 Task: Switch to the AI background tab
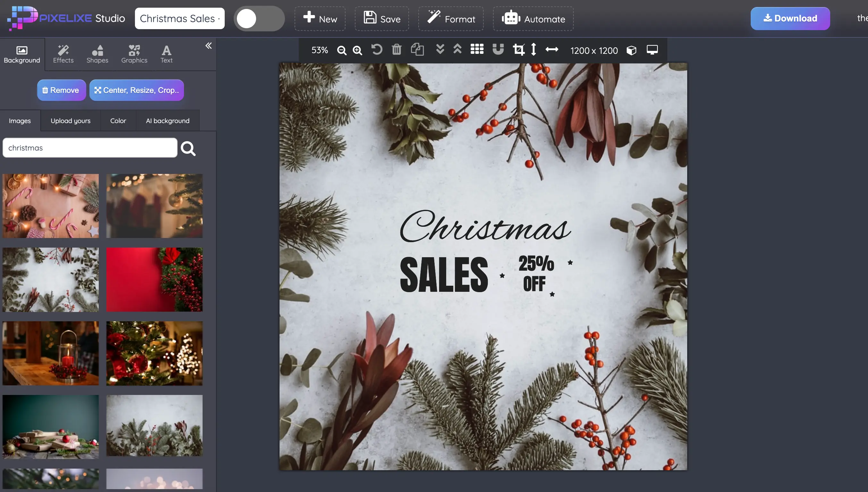167,121
